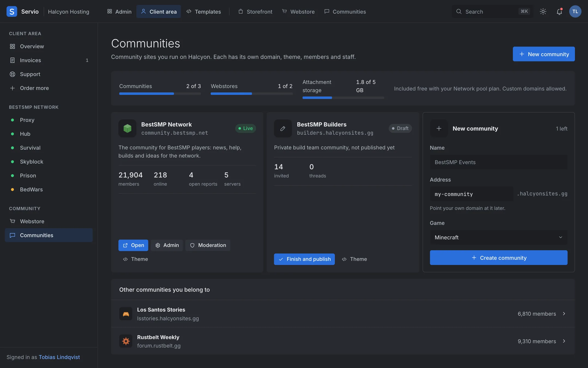Select the BedWars server in the sidebar
This screenshot has height=368, width=588.
click(49, 189)
